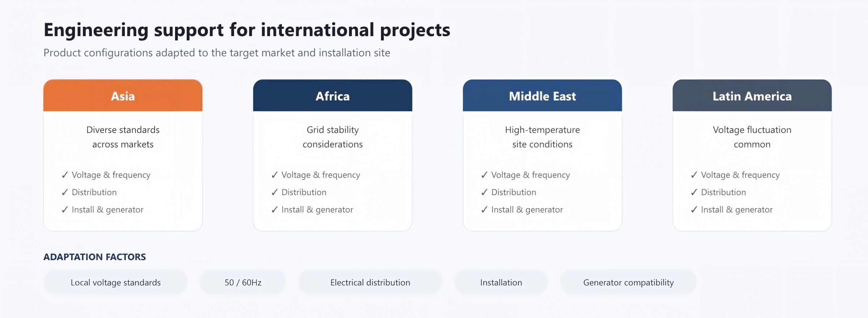Image resolution: width=868 pixels, height=318 pixels.
Task: Click the ADAPTATION FACTORS heading
Action: (95, 257)
